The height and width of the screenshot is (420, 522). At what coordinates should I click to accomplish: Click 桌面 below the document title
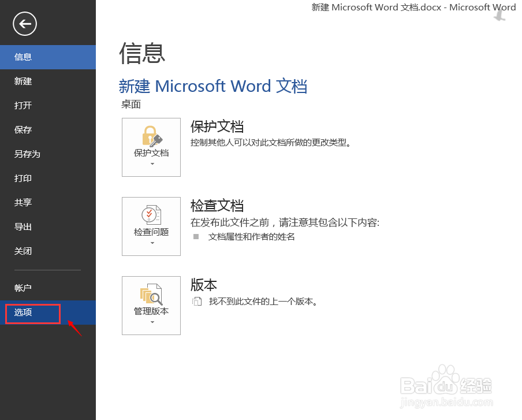[130, 104]
